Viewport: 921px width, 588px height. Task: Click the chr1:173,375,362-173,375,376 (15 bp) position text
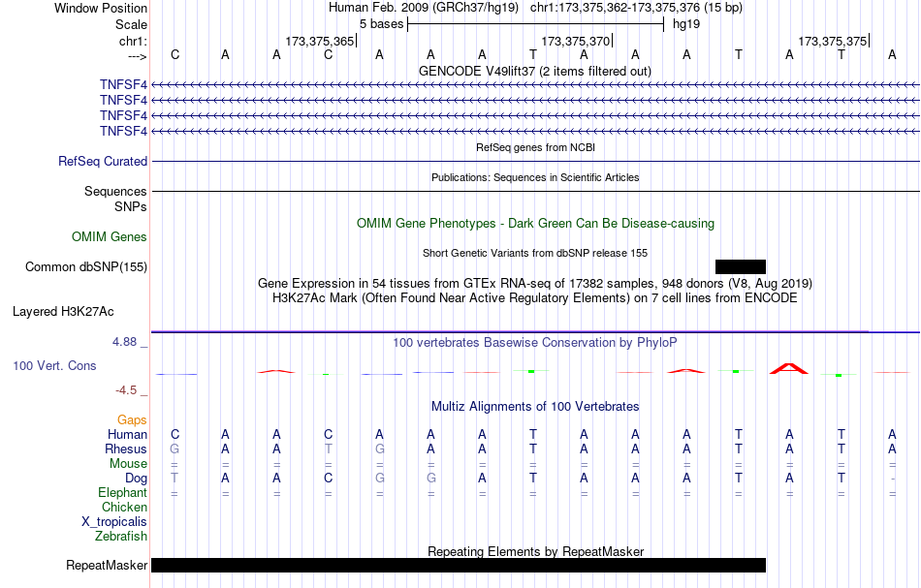tap(636, 8)
